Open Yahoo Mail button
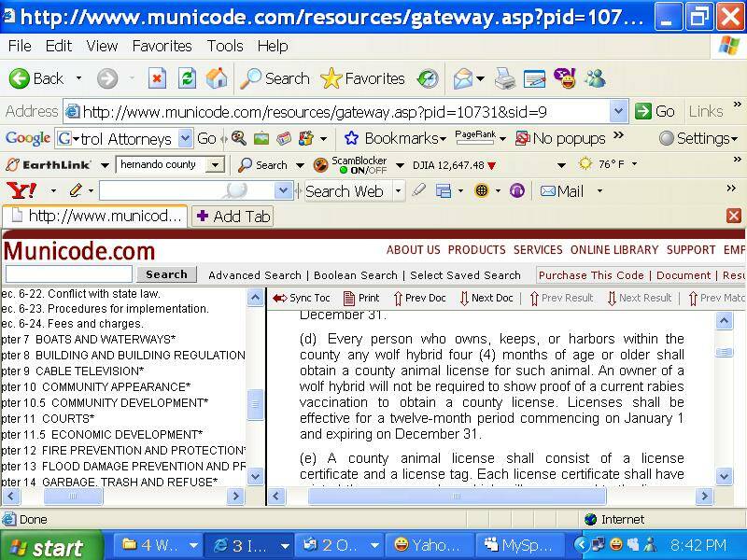747x560 pixels. [562, 191]
